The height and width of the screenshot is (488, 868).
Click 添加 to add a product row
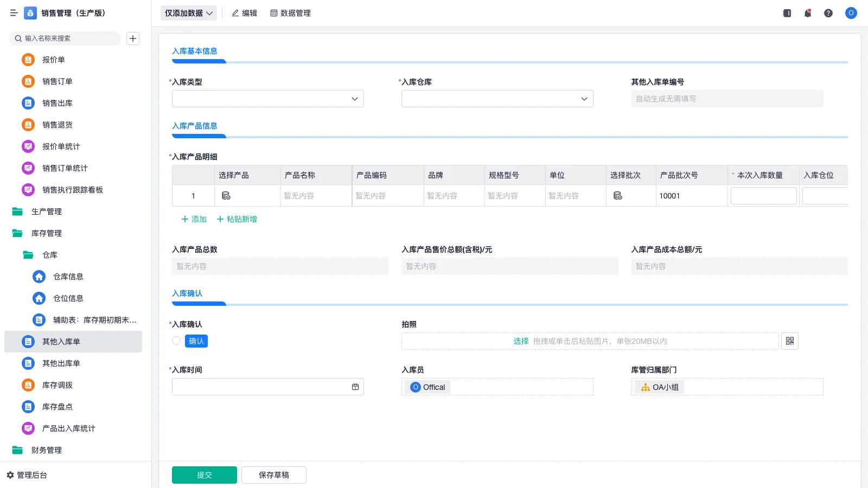(x=193, y=219)
